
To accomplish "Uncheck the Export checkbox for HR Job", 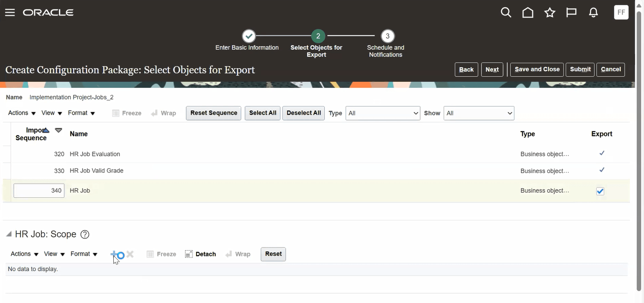I will point(600,191).
